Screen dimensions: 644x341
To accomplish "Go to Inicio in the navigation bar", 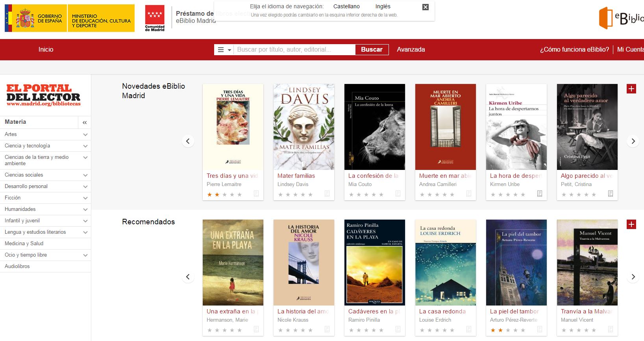I will click(x=46, y=49).
